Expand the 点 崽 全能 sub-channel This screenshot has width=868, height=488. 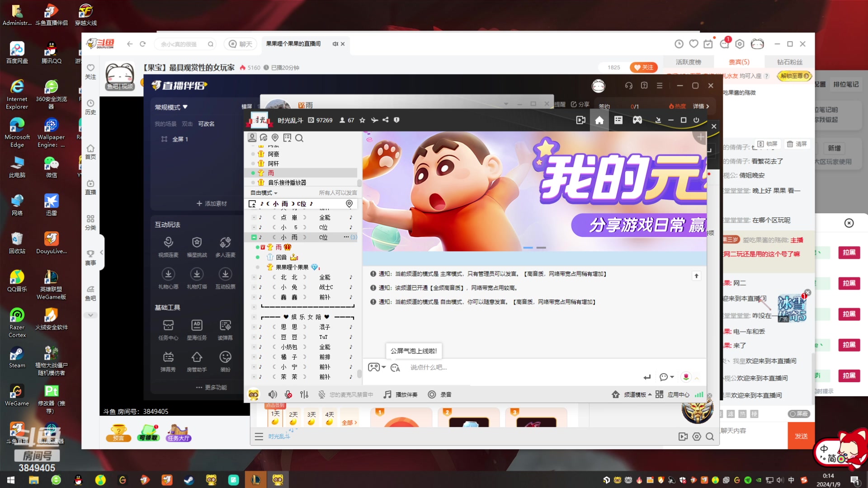pos(254,217)
